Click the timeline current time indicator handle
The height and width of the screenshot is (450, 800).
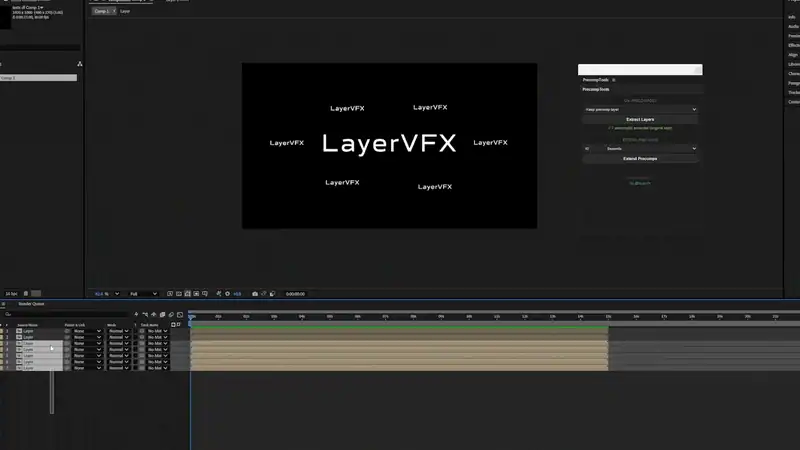coord(191,316)
